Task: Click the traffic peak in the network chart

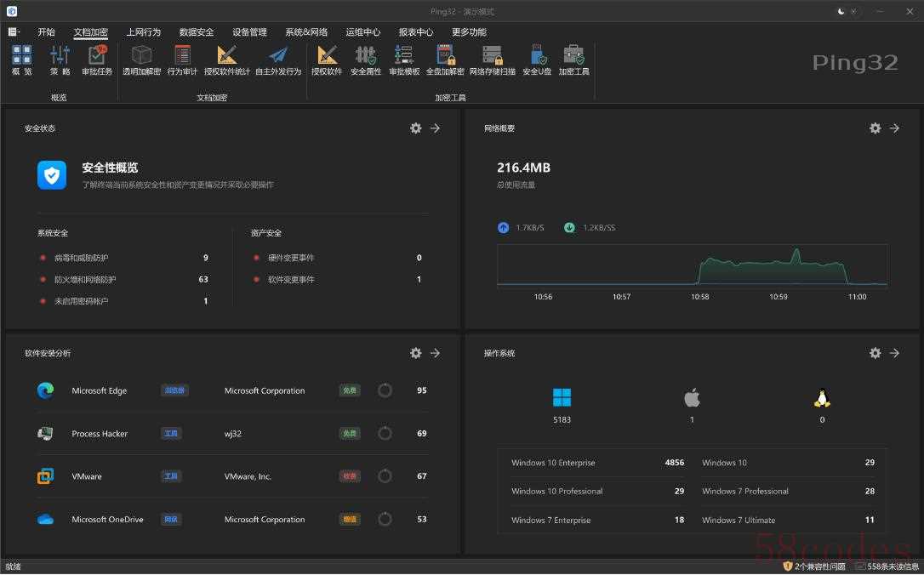Action: coord(796,253)
